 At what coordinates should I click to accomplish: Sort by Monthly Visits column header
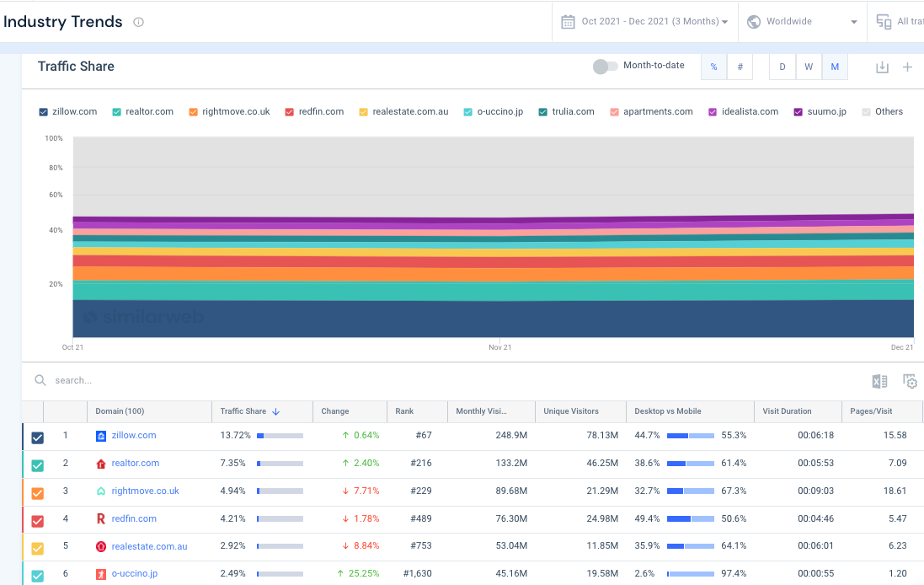point(491,411)
